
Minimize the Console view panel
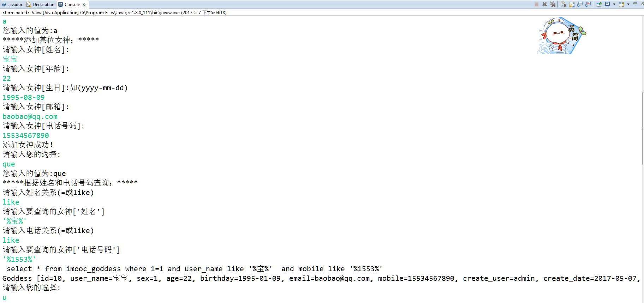point(635,4)
